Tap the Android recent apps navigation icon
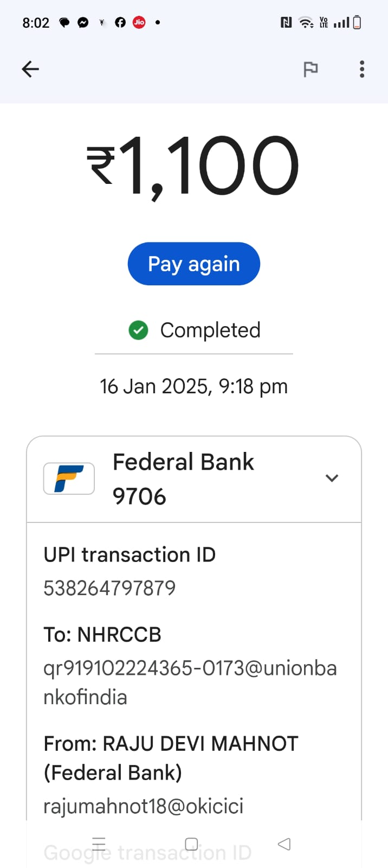Viewport: 388px width, 868px height. [x=99, y=844]
